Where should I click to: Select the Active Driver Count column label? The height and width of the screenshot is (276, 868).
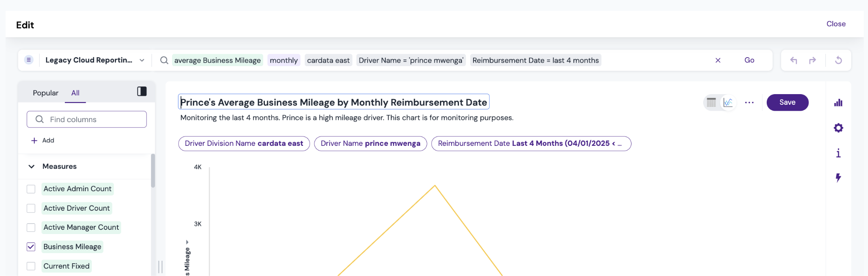tap(77, 208)
